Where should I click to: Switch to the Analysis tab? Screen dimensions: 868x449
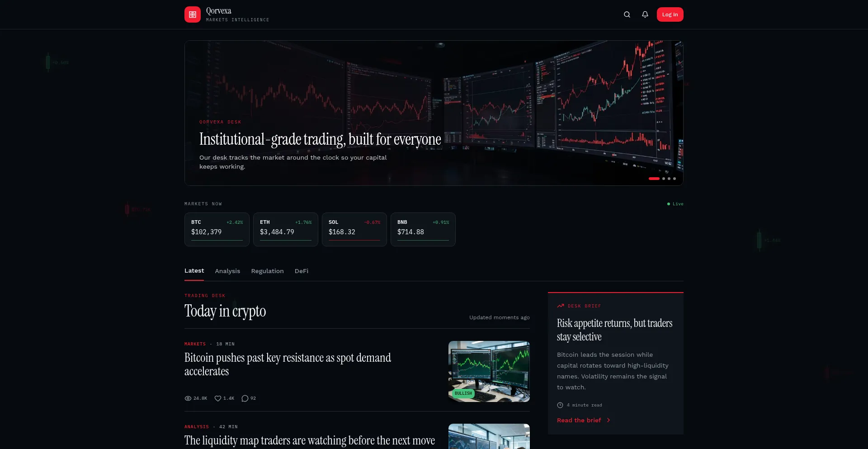tap(227, 271)
